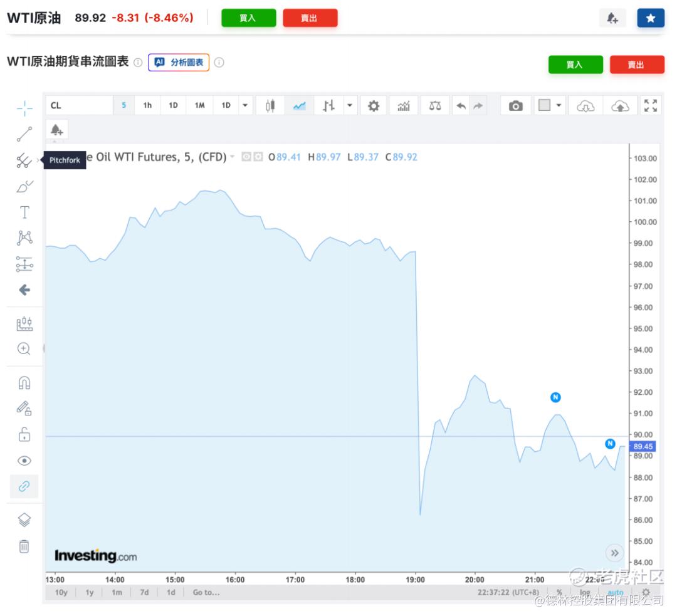Image resolution: width=677 pixels, height=616 pixels.
Task: Select the XABCD pattern tool
Action: [x=24, y=238]
